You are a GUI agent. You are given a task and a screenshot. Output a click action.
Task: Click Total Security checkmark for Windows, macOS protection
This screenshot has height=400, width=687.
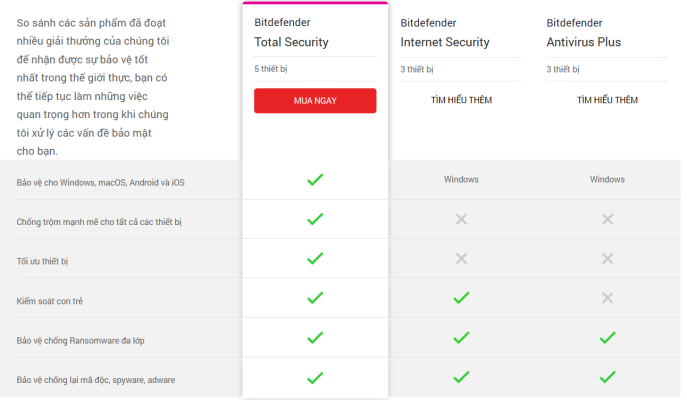point(315,180)
